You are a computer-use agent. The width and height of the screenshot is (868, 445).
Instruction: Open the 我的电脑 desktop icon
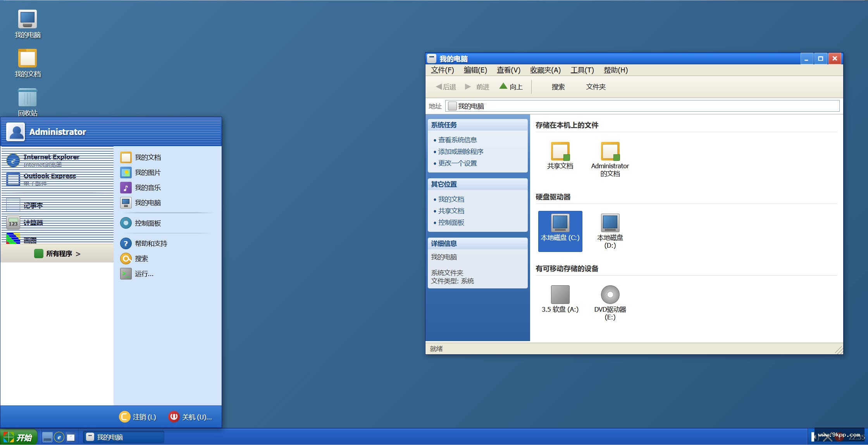[28, 24]
